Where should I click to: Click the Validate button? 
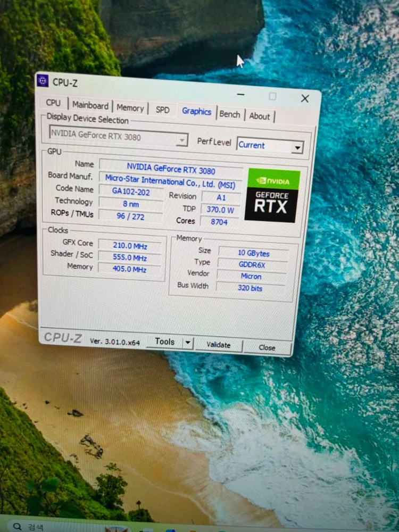tap(219, 345)
